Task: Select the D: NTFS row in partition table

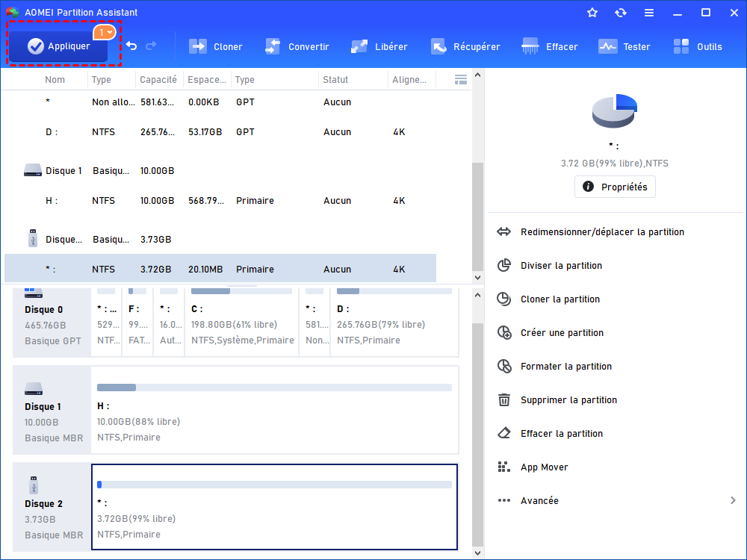Action: point(220,132)
